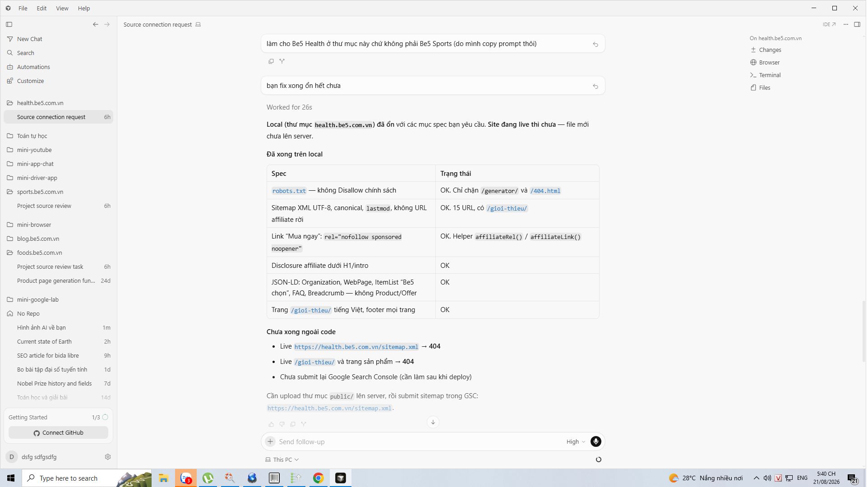Select the No Repo section

[x=58, y=314]
